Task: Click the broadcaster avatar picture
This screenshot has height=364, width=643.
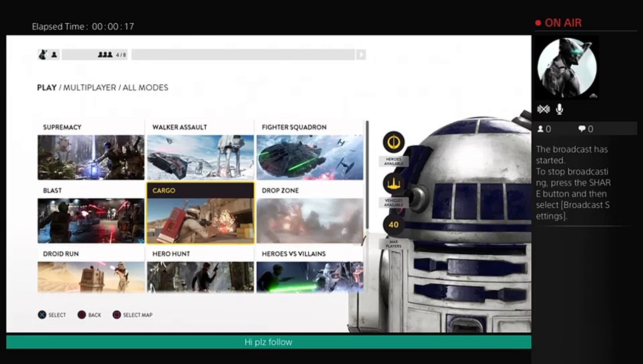Action: (x=567, y=67)
